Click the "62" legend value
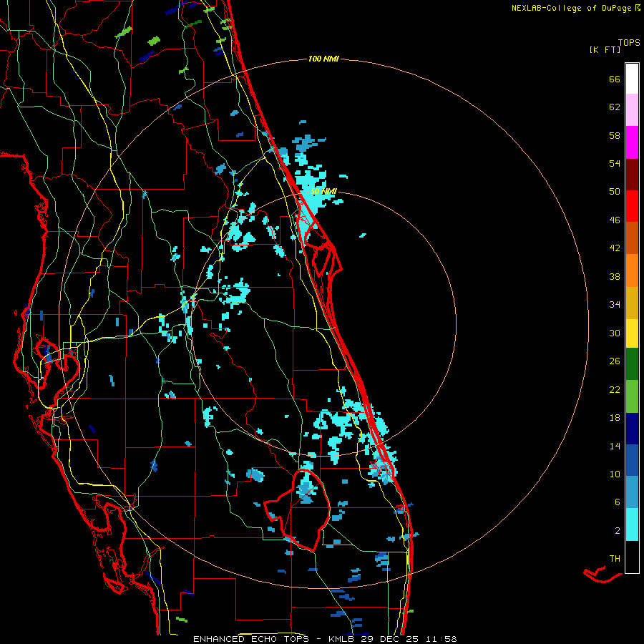This screenshot has height=644, width=644. click(615, 107)
